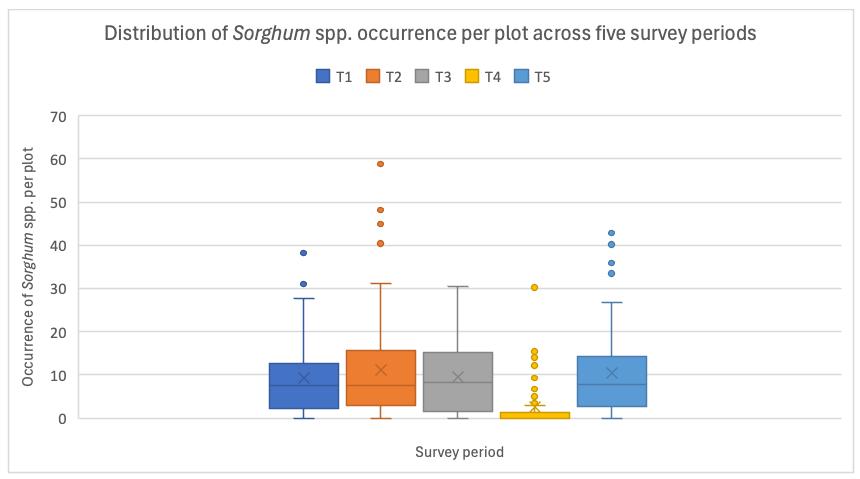
Task: Click the gray T3 box
Action: [458, 382]
